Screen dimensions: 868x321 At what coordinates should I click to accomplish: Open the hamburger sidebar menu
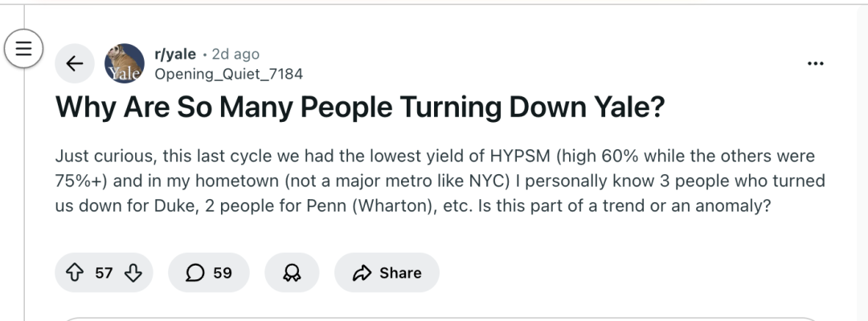coord(23,48)
